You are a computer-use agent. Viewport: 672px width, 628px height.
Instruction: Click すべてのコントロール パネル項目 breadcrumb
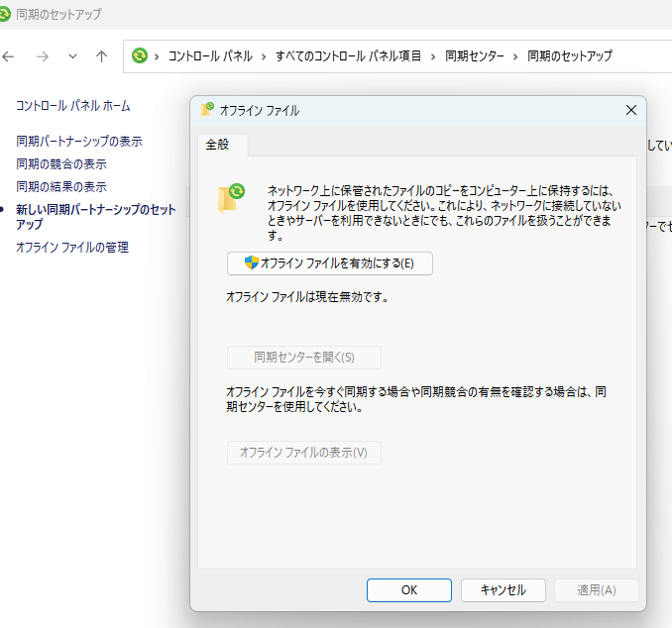point(348,56)
